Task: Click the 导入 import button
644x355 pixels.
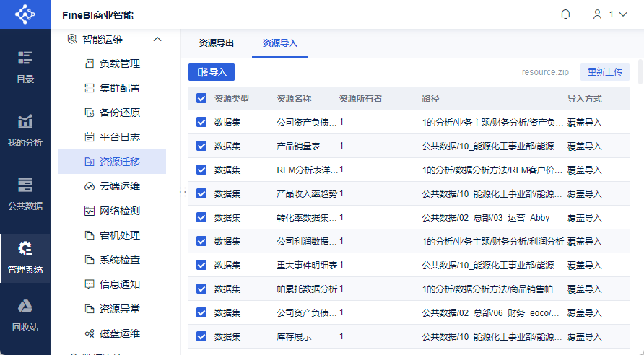Action: [x=212, y=72]
